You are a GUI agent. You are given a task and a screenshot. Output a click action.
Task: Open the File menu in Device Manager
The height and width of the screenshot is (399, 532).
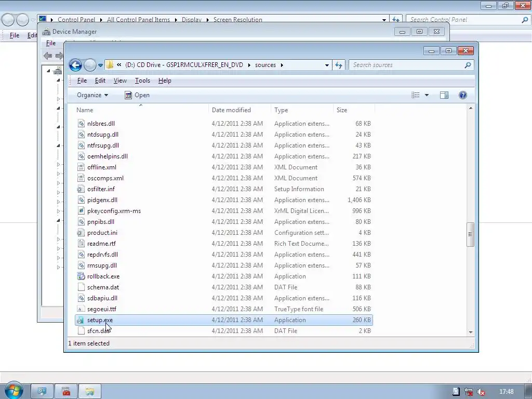tap(51, 43)
